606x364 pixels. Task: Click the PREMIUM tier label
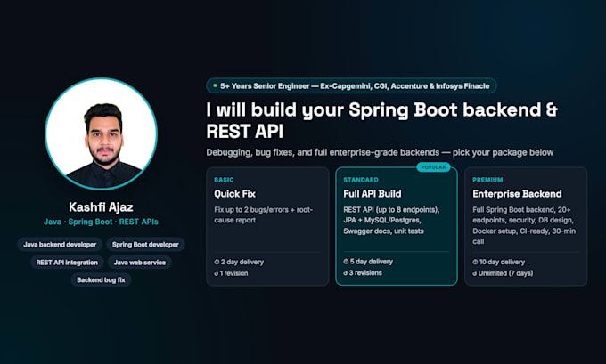(x=487, y=180)
